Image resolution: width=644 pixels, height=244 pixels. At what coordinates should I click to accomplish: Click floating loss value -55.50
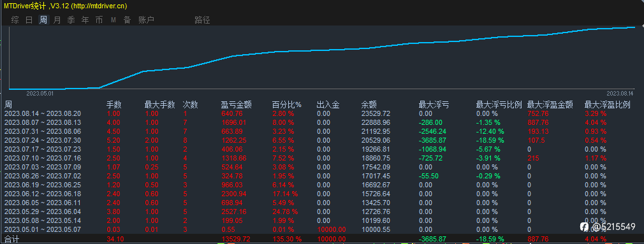pos(428,176)
